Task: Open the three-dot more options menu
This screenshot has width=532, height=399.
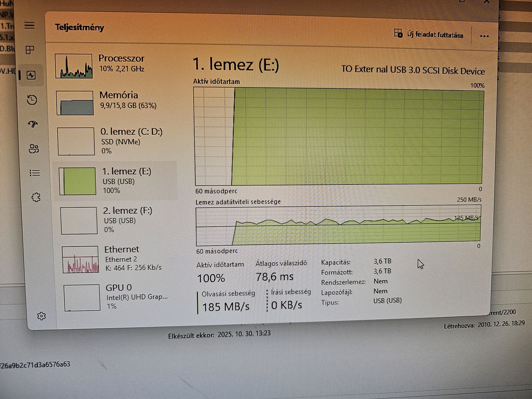Action: [484, 36]
